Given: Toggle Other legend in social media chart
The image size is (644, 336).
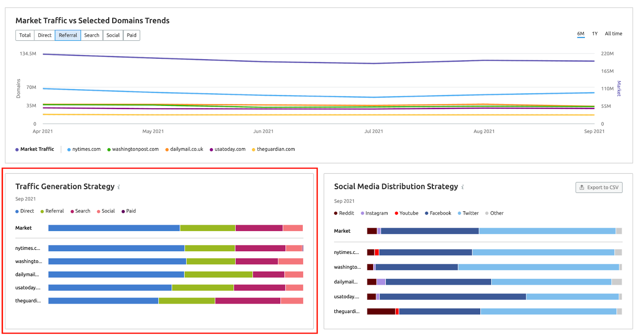Looking at the screenshot, I should (494, 213).
